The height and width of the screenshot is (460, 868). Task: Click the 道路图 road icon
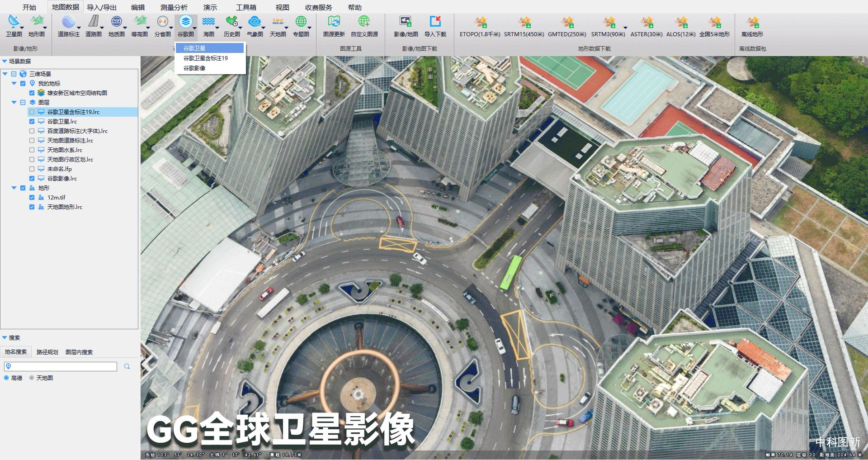pyautogui.click(x=94, y=22)
